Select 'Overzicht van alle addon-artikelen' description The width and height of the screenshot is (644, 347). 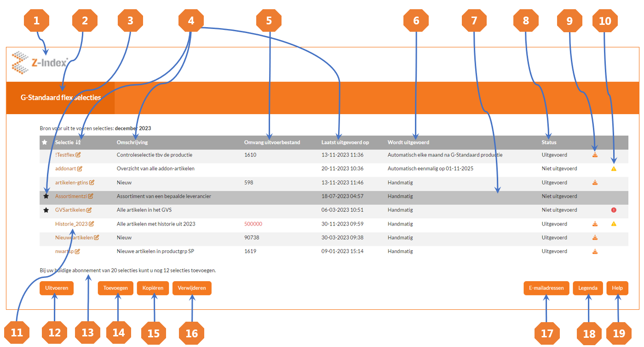[x=155, y=169]
